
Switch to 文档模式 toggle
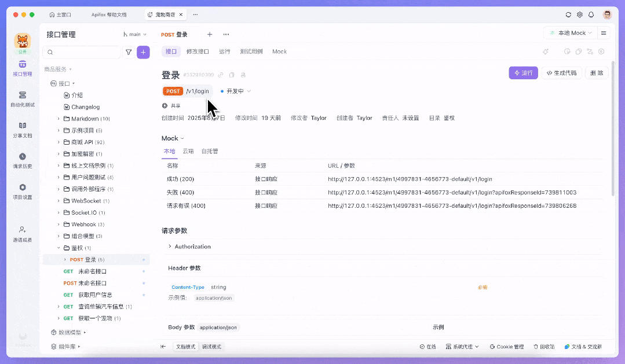[x=186, y=347]
